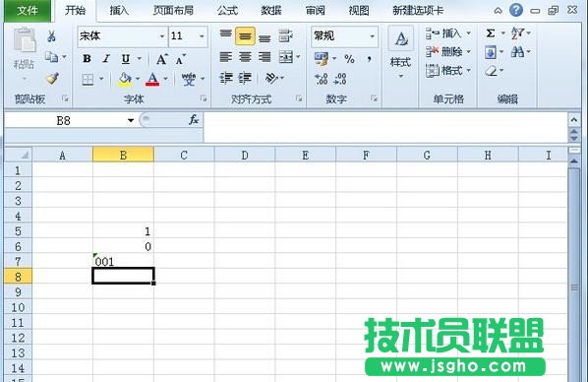Toggle underline formatting
This screenshot has height=382, width=588.
click(x=126, y=59)
